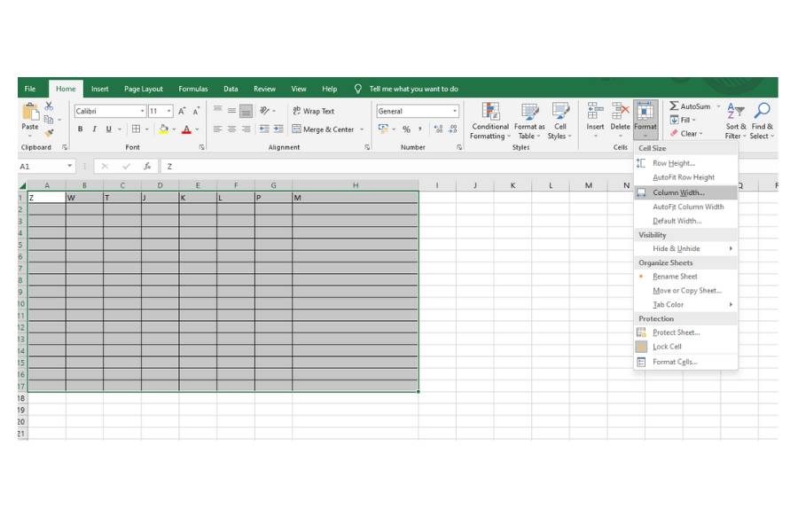798x532 pixels.
Task: Open the General number format dropdown
Action: tap(455, 111)
